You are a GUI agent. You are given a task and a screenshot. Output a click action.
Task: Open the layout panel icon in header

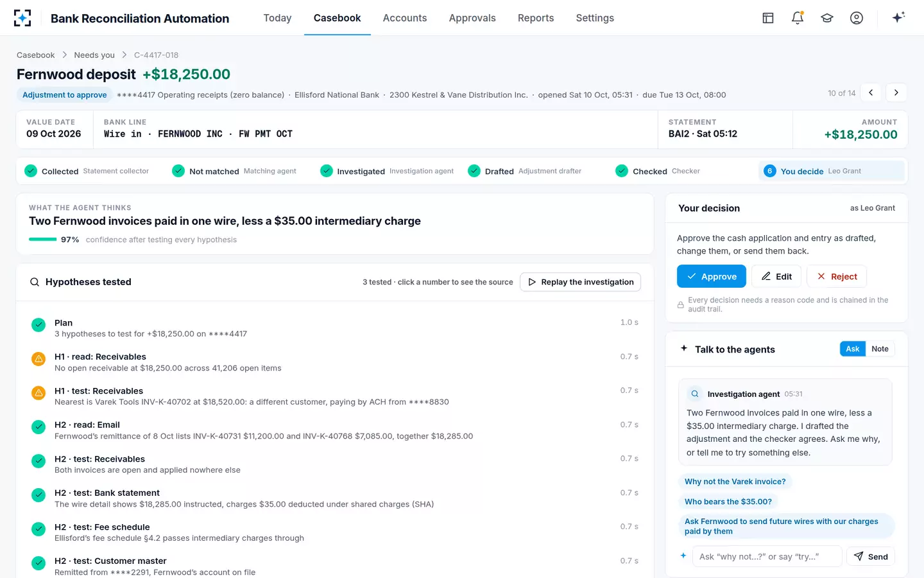tap(768, 18)
